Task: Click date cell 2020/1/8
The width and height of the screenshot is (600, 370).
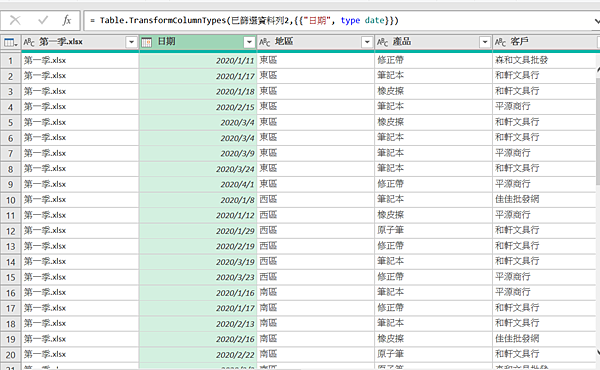Action: click(198, 200)
